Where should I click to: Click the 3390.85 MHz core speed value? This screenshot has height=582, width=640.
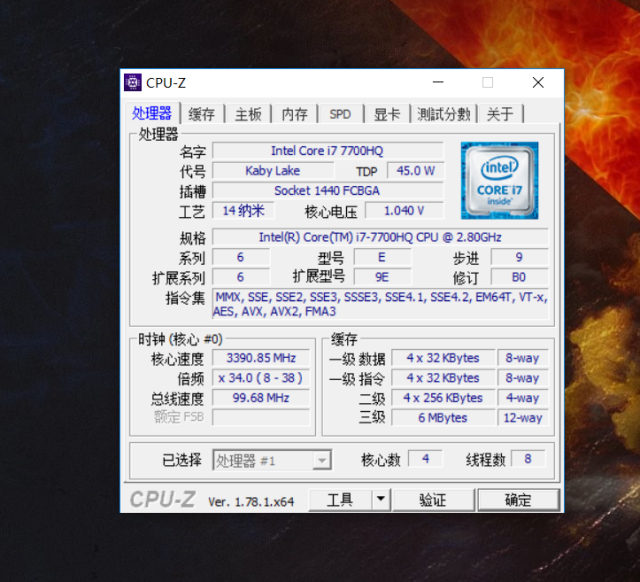click(x=261, y=358)
